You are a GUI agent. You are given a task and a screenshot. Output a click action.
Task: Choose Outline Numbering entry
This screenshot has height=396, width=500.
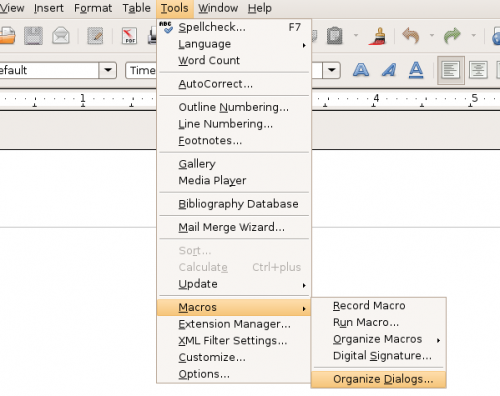coord(234,107)
